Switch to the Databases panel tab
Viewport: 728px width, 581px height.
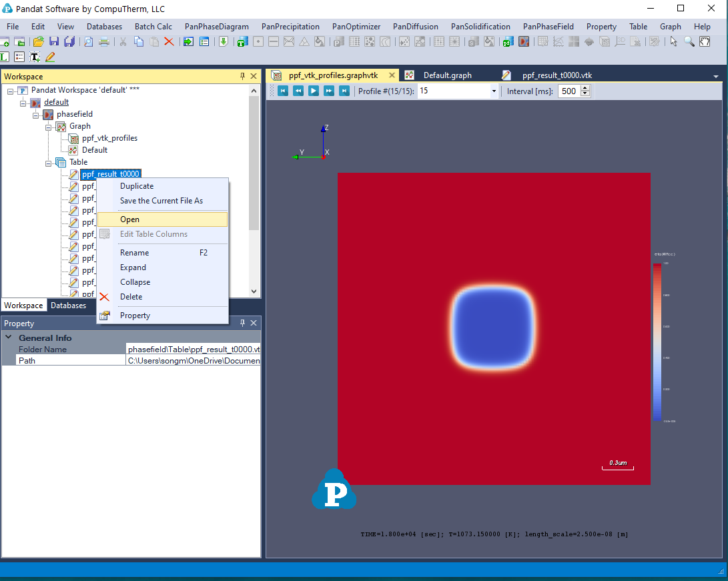point(69,306)
